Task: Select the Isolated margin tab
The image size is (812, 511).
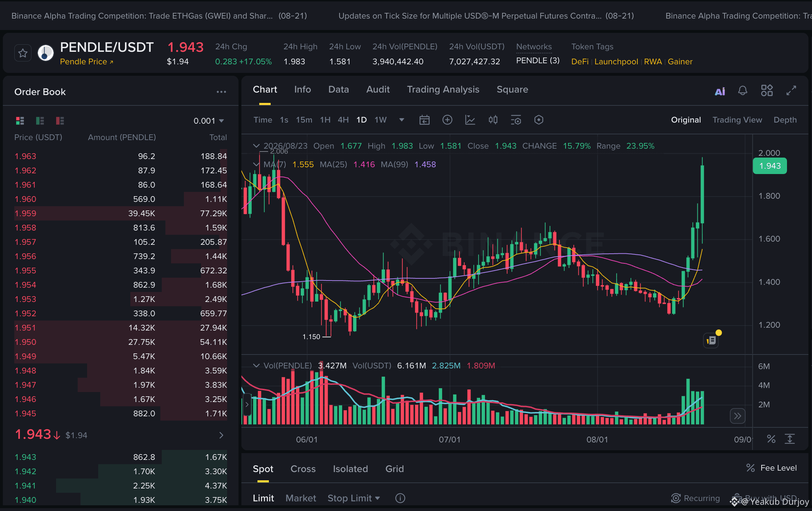Action: [350, 469]
